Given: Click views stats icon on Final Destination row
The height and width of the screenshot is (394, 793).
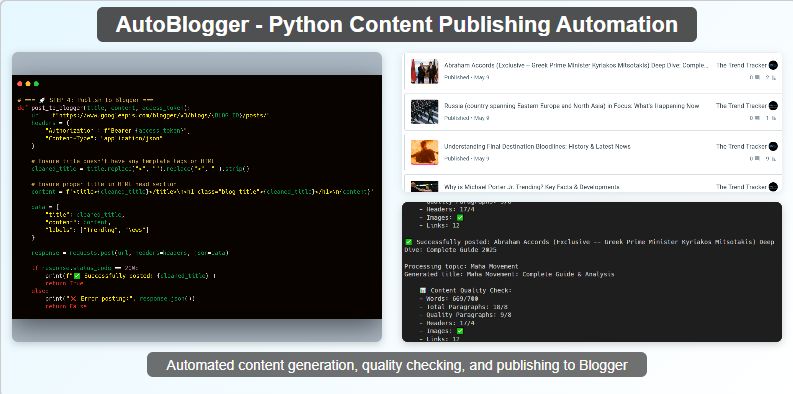Looking at the screenshot, I should tap(774, 158).
